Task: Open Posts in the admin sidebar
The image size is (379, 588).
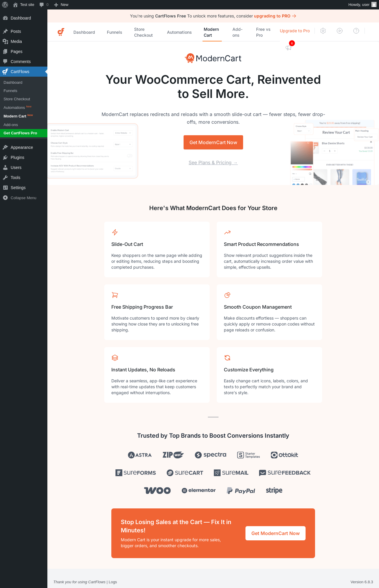Action: [24, 31]
